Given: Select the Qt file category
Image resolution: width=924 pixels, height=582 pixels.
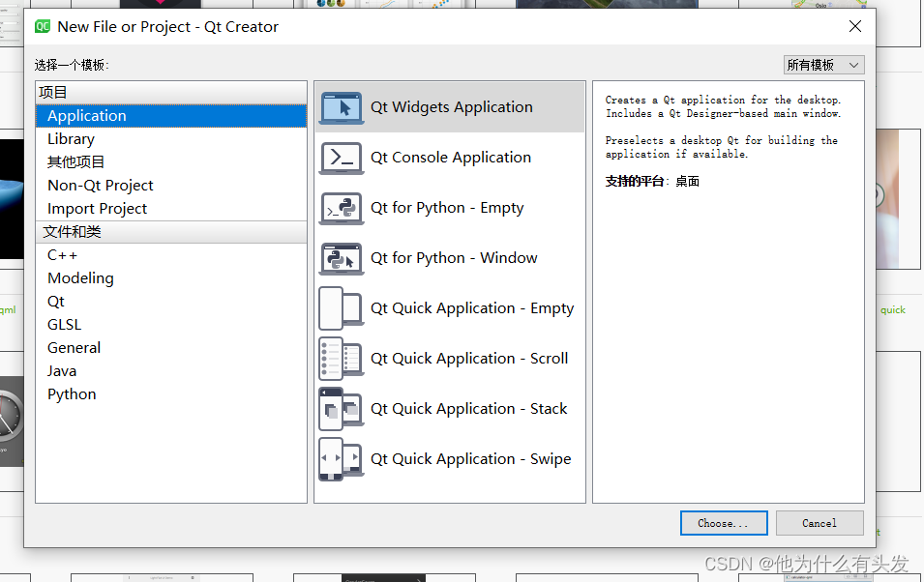Looking at the screenshot, I should point(171,302).
